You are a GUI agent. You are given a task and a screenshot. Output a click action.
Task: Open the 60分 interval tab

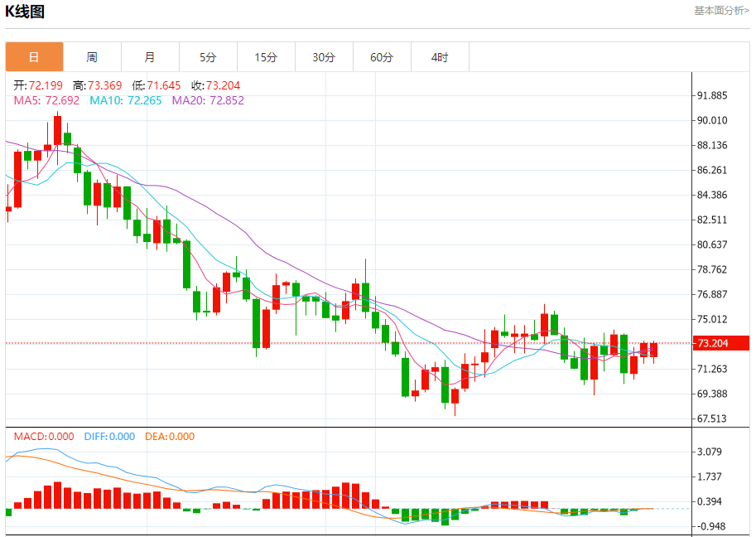coord(382,57)
